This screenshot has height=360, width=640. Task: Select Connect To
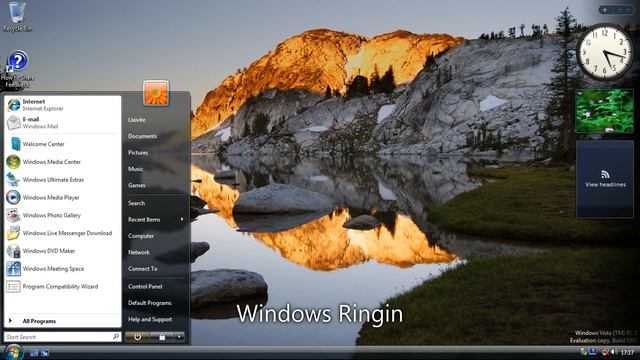pos(142,269)
